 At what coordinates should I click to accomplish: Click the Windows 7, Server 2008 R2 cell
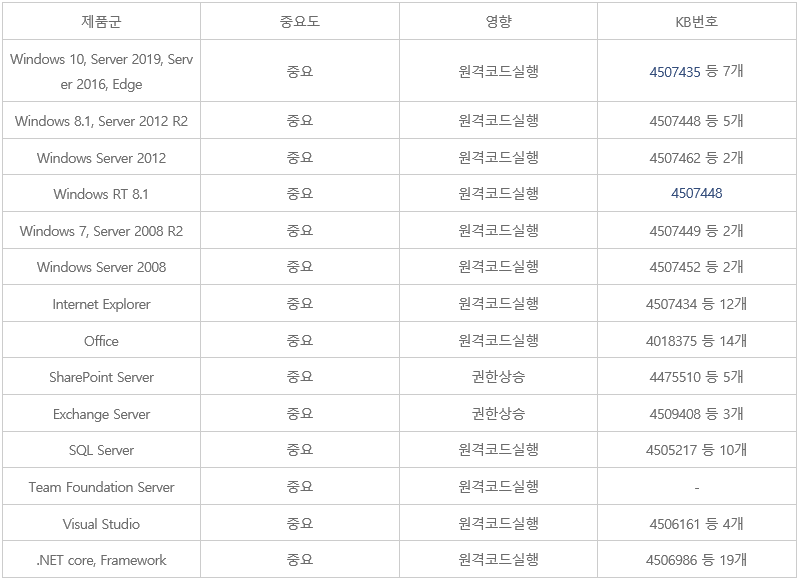(101, 231)
